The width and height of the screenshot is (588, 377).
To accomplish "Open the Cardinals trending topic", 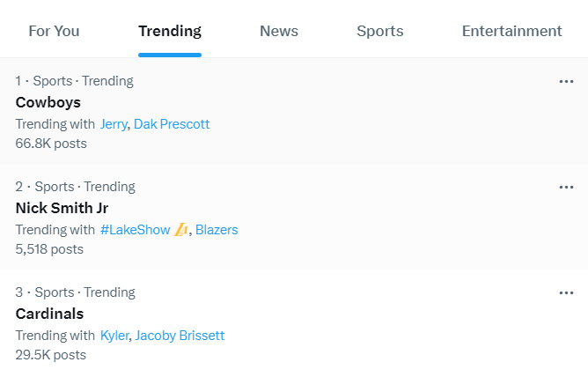I will click(x=49, y=314).
